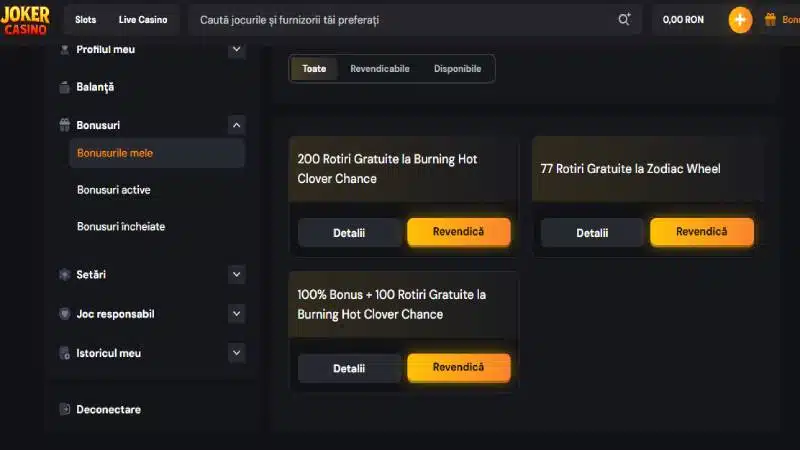Click the search magnifier icon
The height and width of the screenshot is (450, 800).
(625, 19)
